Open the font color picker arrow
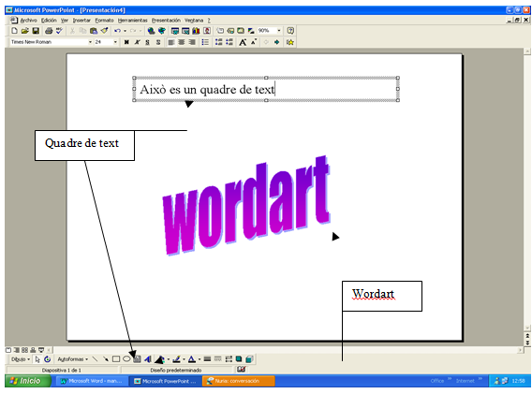The image size is (532, 394). click(199, 358)
